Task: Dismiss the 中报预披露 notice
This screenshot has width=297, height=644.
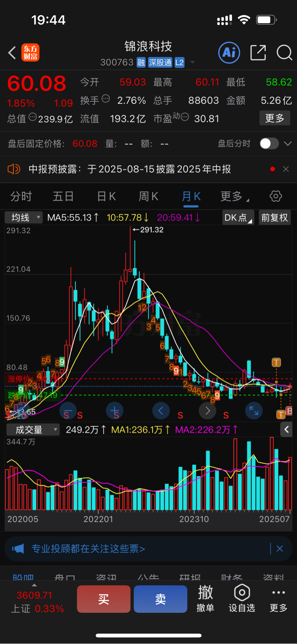Action: pos(286,169)
